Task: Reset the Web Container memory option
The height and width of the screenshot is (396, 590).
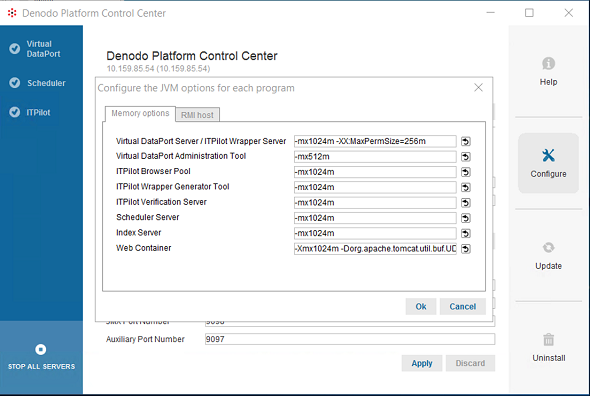Action: point(466,249)
